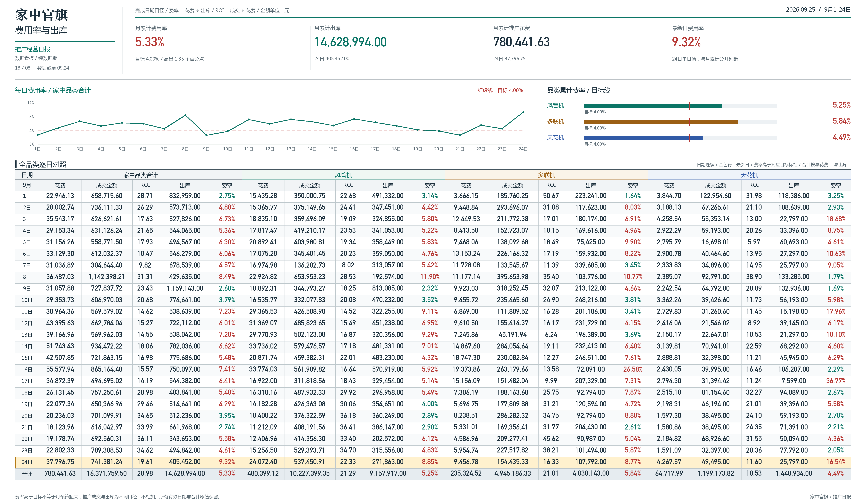Click the 多联机 group header in the table
Viewport: 866px width, 504px height.
546,175
